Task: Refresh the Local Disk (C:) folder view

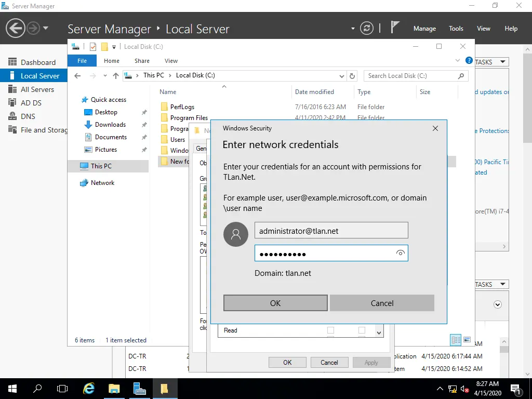Action: click(352, 76)
